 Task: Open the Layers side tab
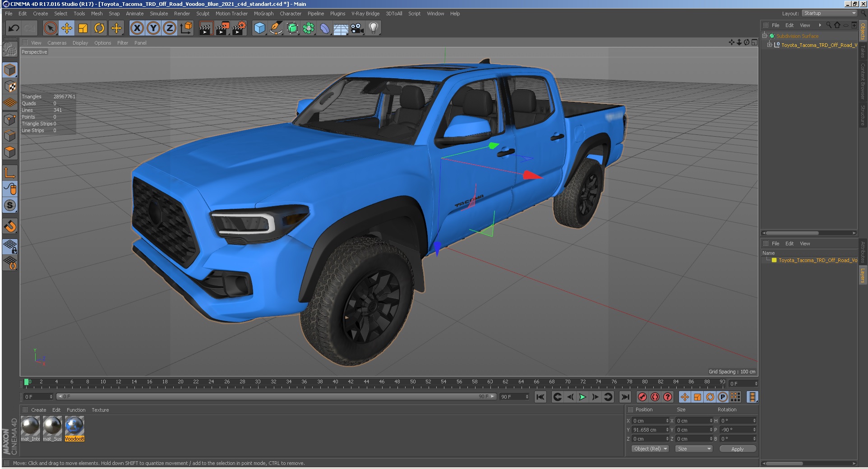coord(863,276)
